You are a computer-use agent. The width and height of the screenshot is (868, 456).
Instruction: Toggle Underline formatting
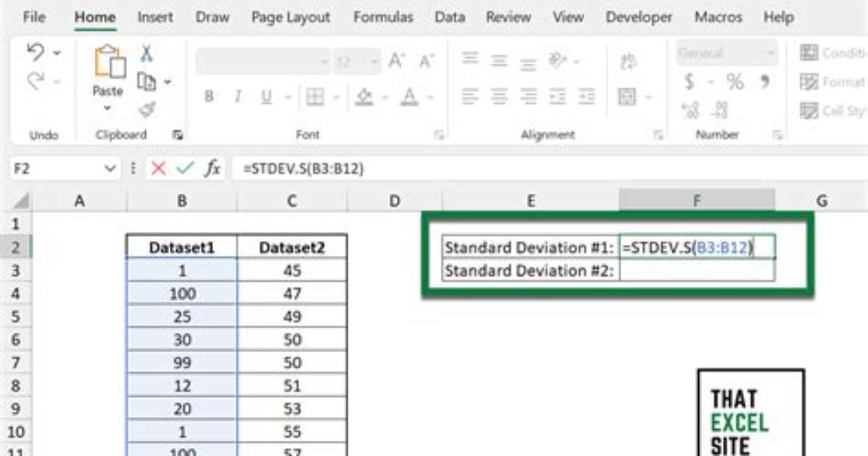tap(266, 97)
